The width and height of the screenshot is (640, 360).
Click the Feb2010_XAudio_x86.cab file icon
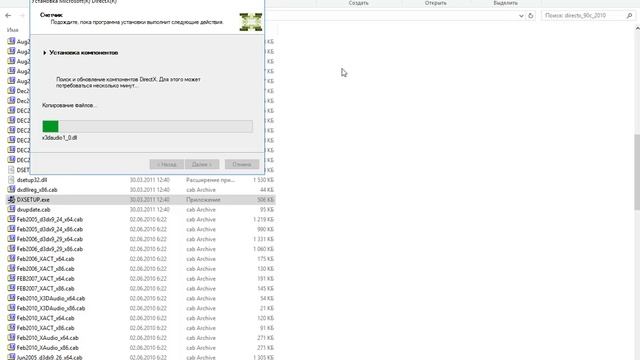click(11, 347)
